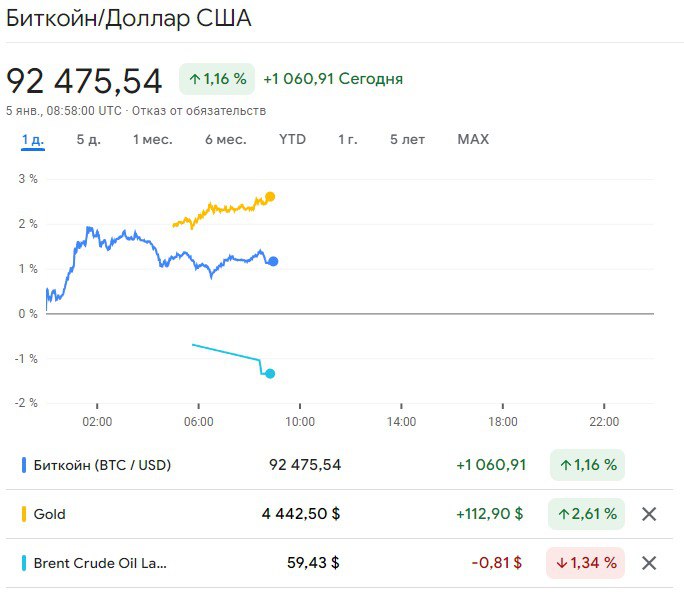Remove Gold from the comparison

point(649,514)
